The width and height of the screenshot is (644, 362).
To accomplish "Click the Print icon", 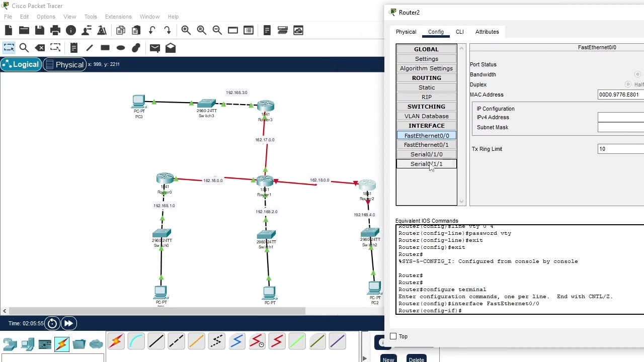I will (x=55, y=31).
